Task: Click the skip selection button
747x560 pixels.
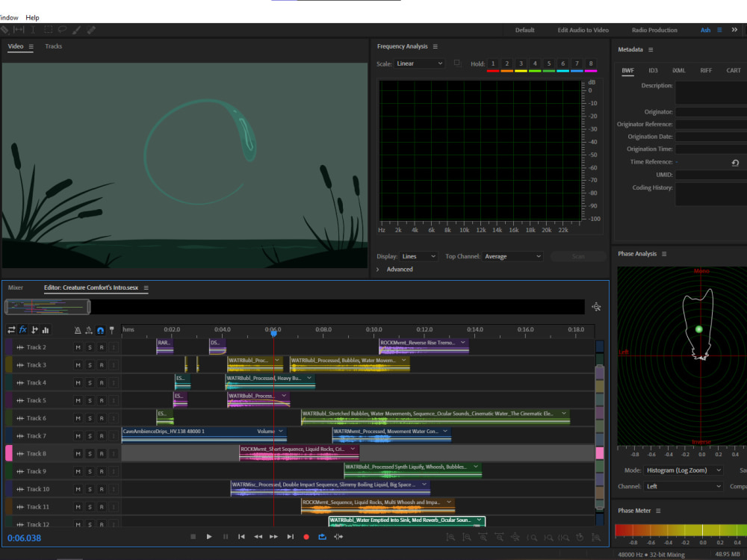Action: [338, 537]
